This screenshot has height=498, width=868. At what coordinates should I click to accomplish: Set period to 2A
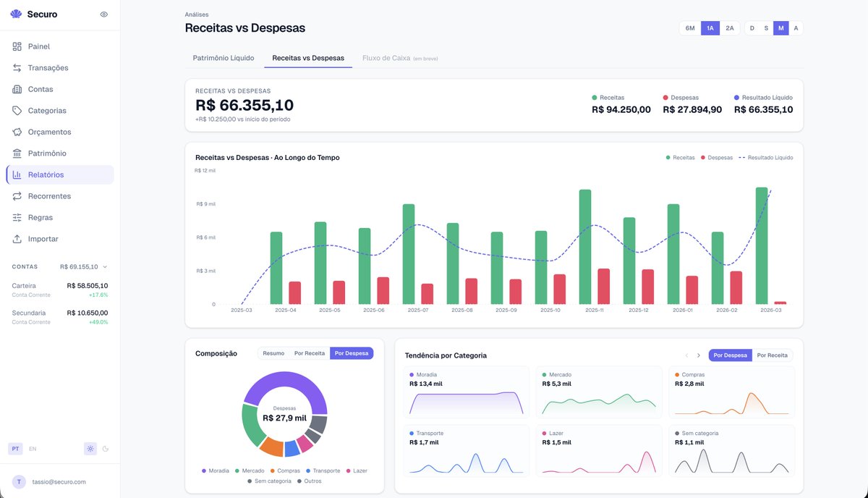tap(730, 28)
